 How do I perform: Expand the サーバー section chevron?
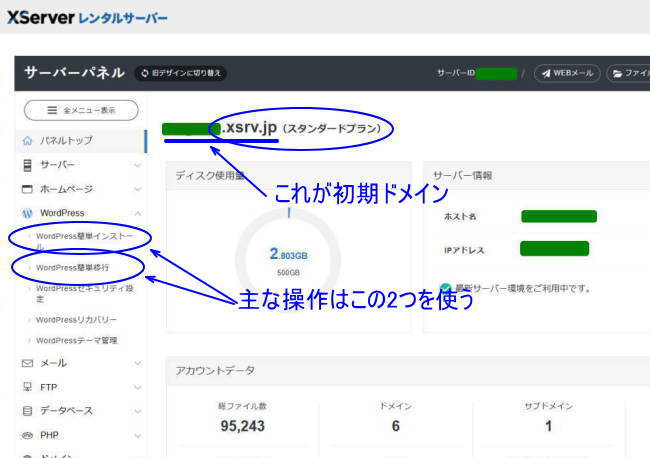click(x=137, y=164)
